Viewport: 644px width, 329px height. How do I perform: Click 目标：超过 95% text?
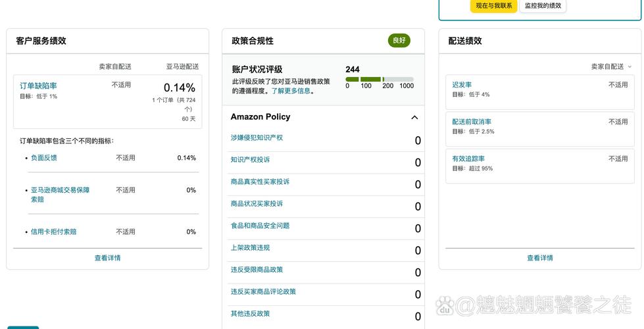[472, 168]
